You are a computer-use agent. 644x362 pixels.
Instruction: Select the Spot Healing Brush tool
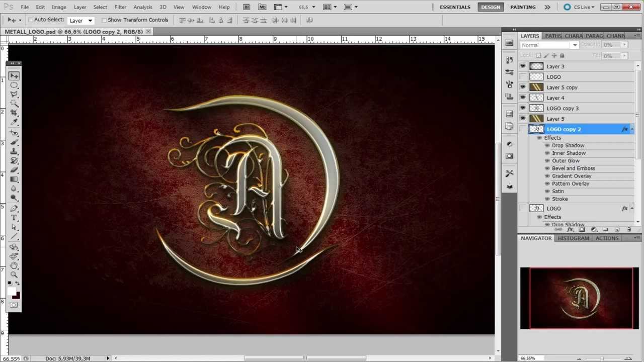(x=14, y=133)
